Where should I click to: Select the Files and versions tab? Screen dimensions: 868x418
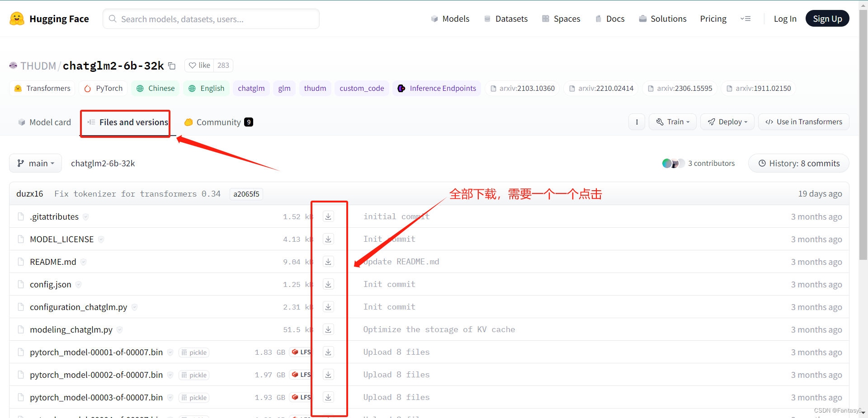[128, 122]
